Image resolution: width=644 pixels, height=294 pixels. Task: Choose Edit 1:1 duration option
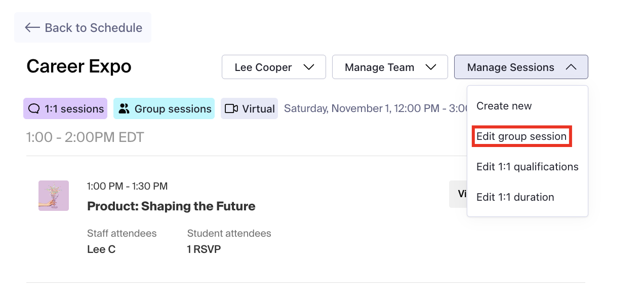[x=515, y=197]
